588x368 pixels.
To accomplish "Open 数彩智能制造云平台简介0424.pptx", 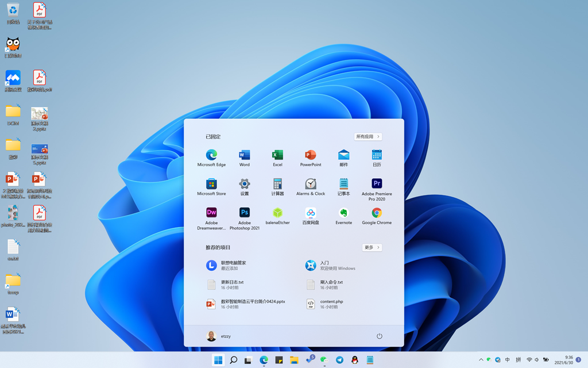I will pos(246,304).
